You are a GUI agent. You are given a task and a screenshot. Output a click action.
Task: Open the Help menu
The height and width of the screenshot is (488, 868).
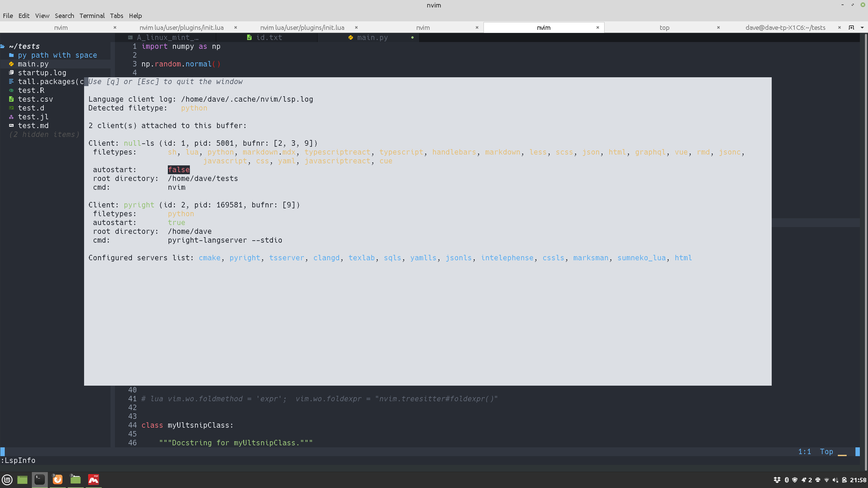click(135, 16)
